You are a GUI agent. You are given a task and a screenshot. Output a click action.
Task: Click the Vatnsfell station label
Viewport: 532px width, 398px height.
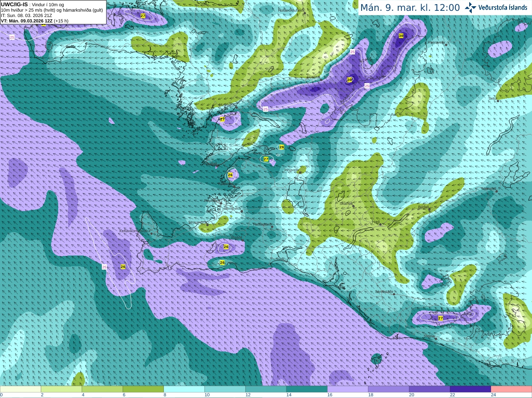489,189
